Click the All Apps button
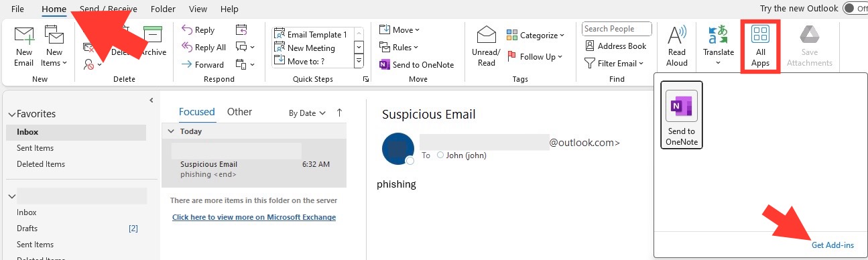Viewport: 868px width, 260px height. pyautogui.click(x=760, y=46)
